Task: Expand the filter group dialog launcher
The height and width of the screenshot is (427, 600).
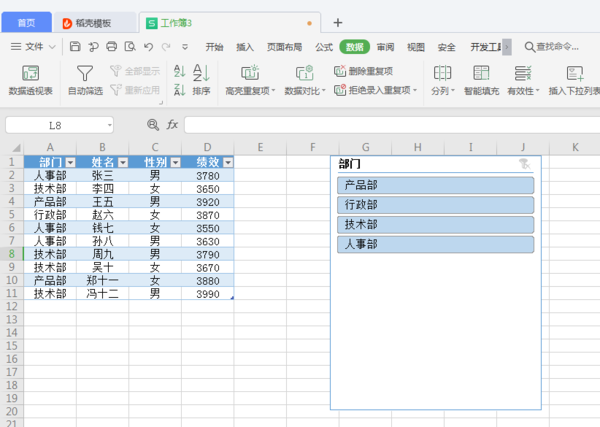Action: 161,103
